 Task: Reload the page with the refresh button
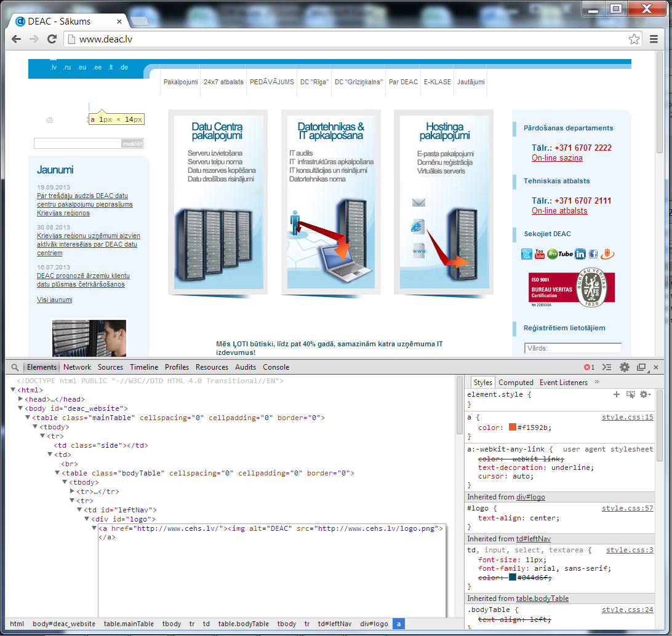click(52, 39)
